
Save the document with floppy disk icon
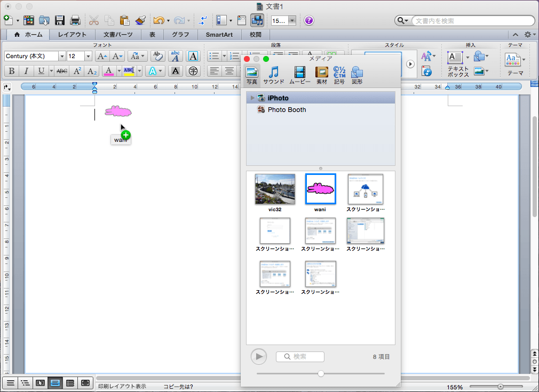[x=59, y=20]
